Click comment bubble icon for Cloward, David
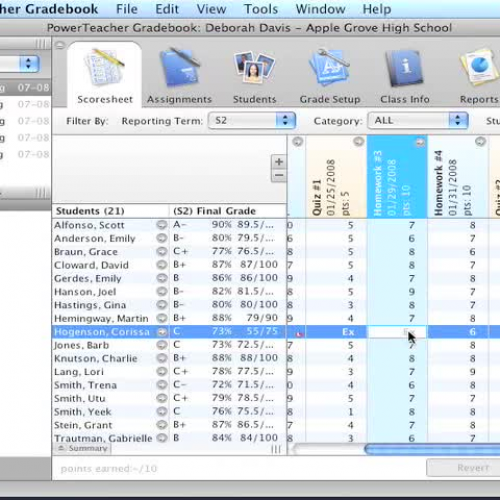The height and width of the screenshot is (500, 500). click(x=162, y=265)
